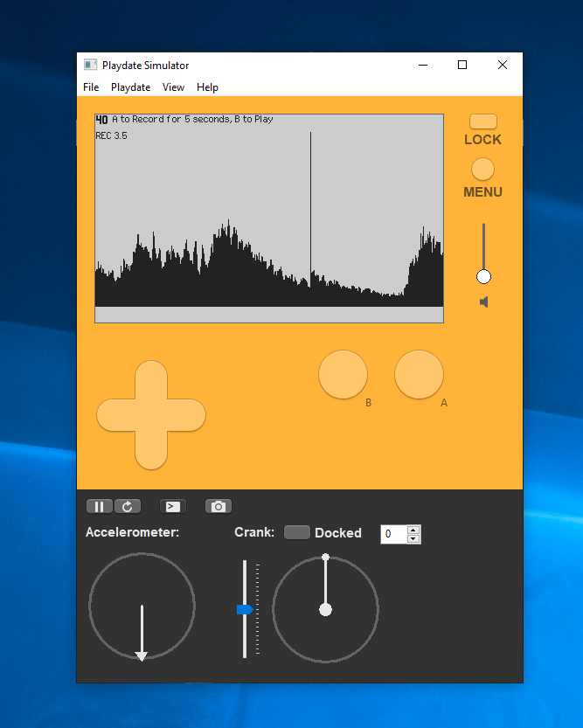
Task: Click the crank angle value field
Action: (393, 534)
